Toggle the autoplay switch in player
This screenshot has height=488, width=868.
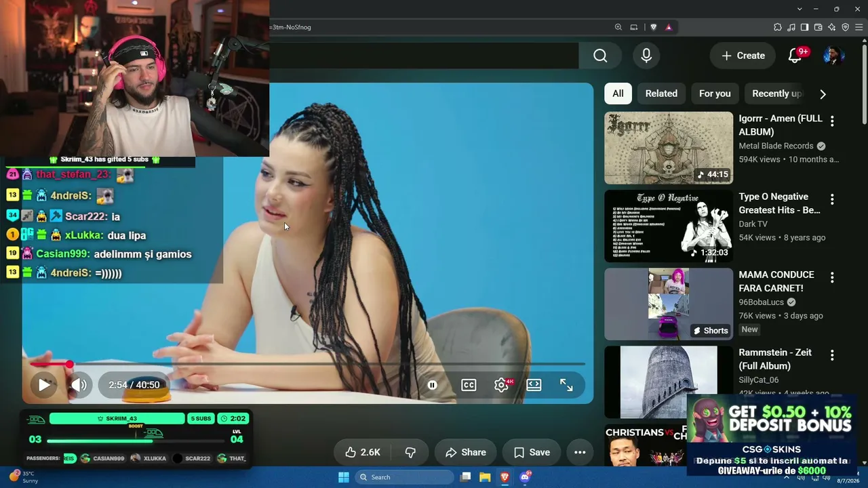click(432, 385)
